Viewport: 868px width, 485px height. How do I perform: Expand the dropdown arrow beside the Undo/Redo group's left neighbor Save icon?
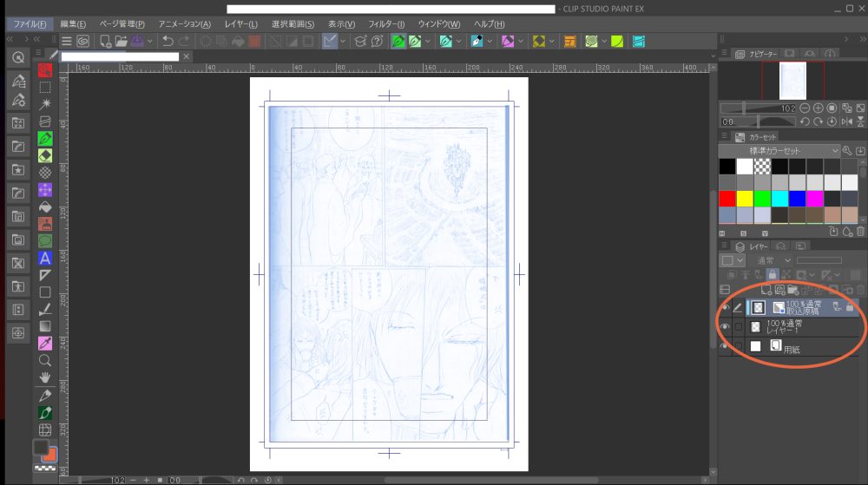(x=150, y=41)
